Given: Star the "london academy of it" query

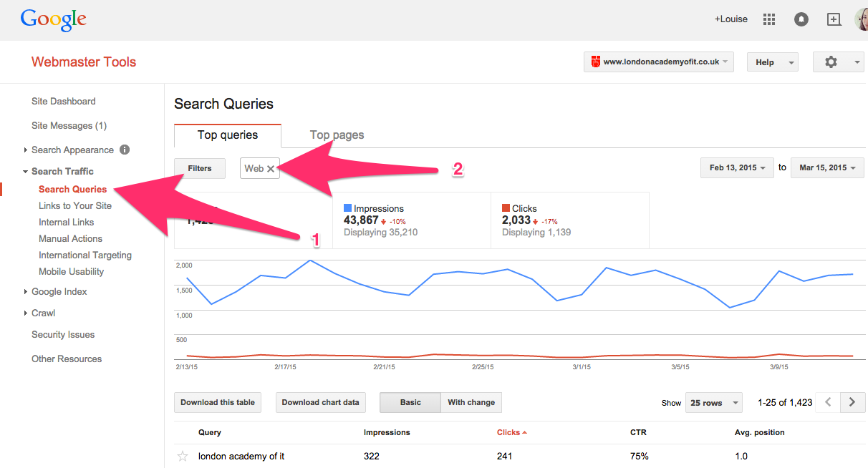Looking at the screenshot, I should [183, 456].
